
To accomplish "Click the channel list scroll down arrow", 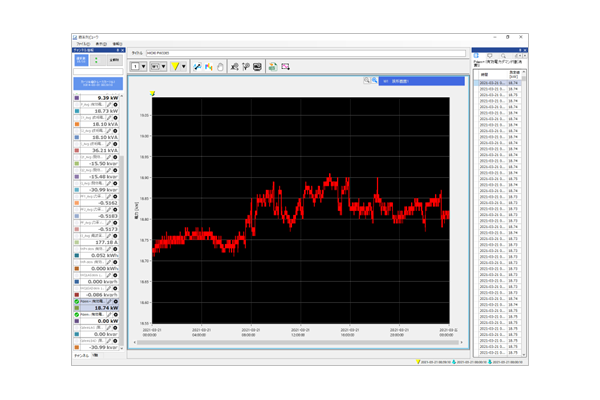I will pyautogui.click(x=122, y=348).
